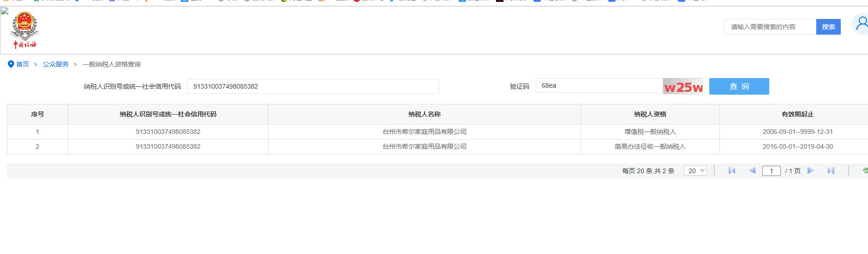Click the 搜索 search button
868x254 pixels.
click(x=828, y=27)
